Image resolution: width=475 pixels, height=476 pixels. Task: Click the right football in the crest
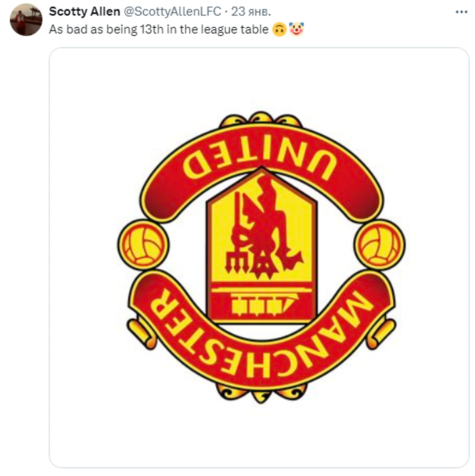coord(380,245)
